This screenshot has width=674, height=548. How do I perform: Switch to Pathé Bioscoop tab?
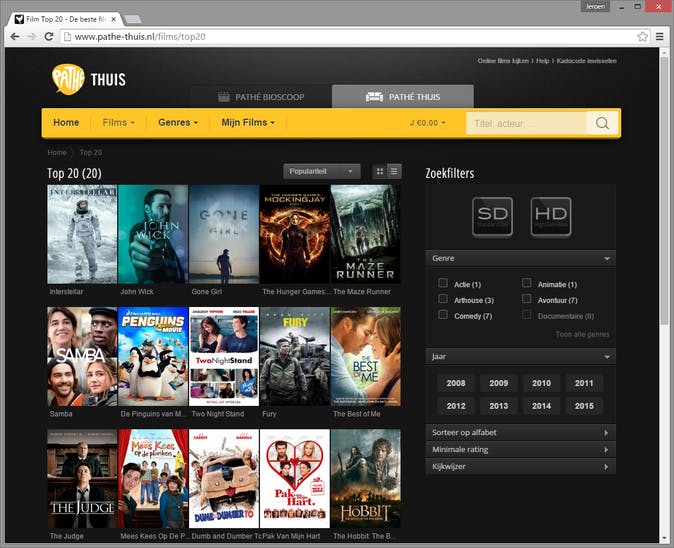(261, 97)
